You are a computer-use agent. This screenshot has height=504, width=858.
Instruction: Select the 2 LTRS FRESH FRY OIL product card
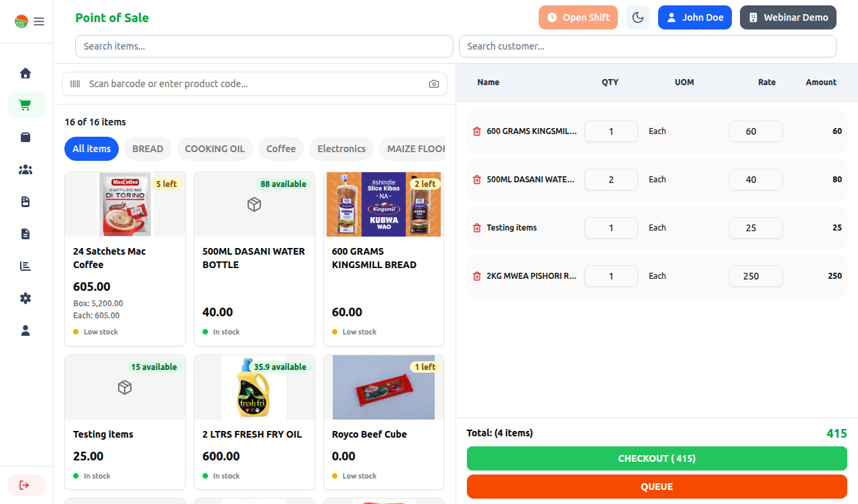(254, 422)
